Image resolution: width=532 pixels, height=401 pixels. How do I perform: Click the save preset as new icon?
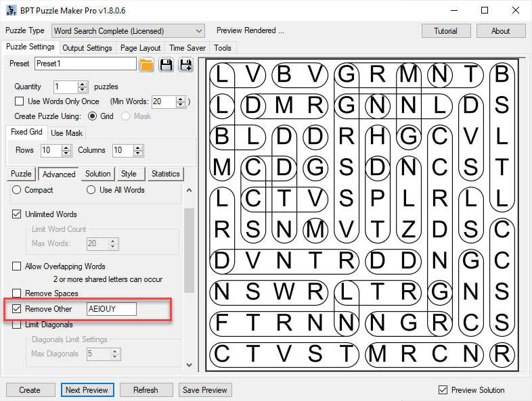pyautogui.click(x=185, y=64)
